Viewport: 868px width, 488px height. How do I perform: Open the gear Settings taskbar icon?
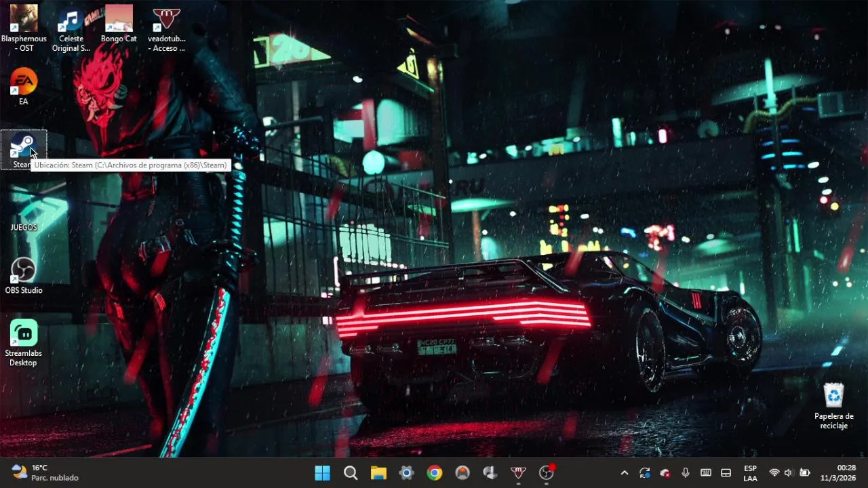(x=406, y=473)
